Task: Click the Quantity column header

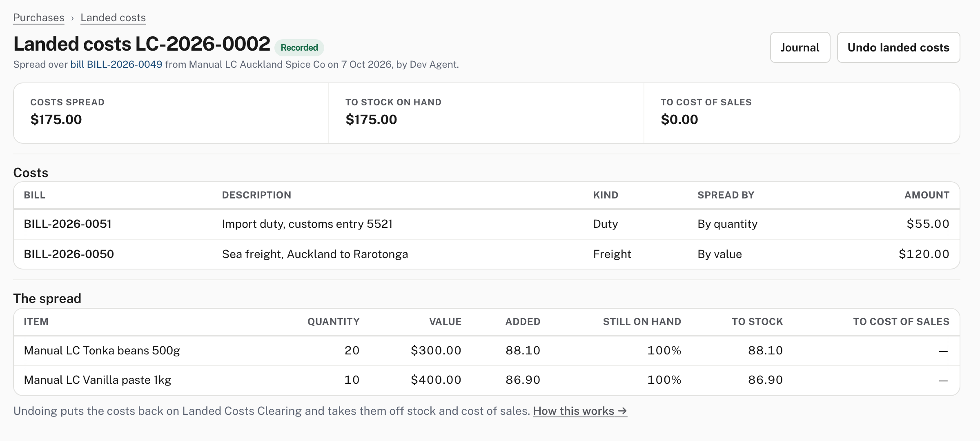Action: point(333,322)
